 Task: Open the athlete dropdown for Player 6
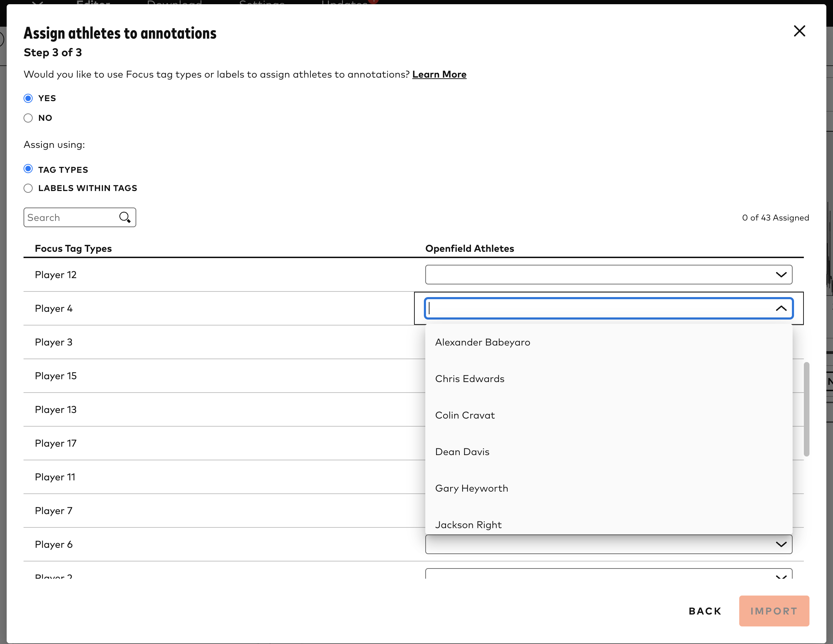click(x=781, y=544)
